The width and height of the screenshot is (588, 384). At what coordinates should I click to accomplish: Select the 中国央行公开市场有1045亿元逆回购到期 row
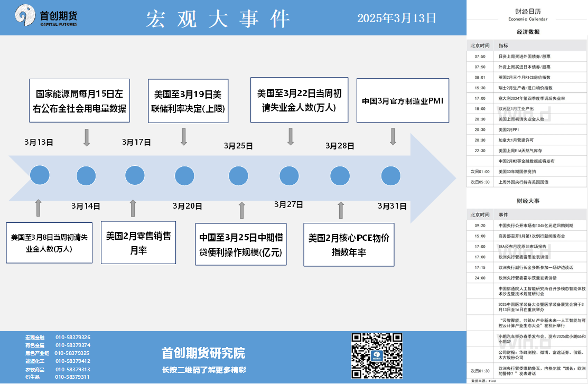pos(527,226)
